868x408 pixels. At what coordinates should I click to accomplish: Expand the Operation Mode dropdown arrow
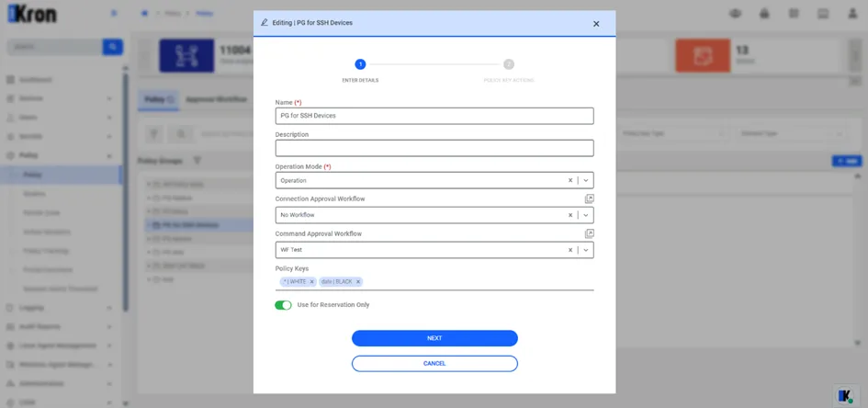tap(586, 180)
